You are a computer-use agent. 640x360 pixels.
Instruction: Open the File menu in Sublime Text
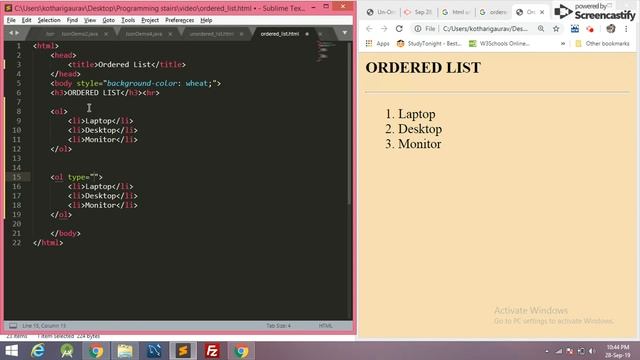(11, 20)
